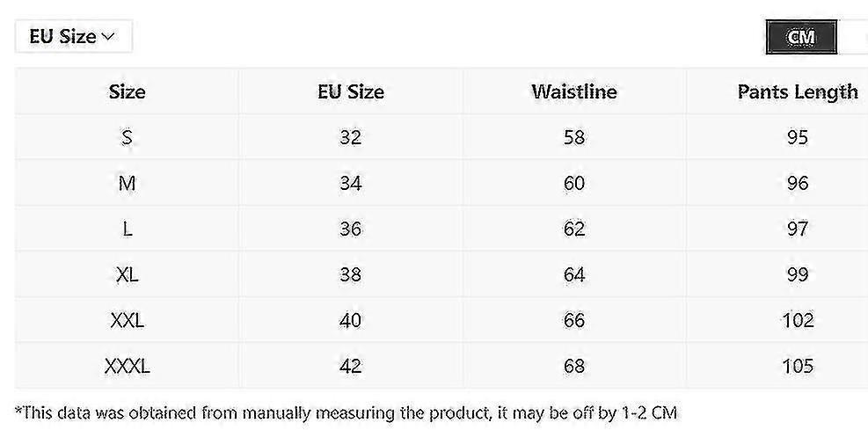This screenshot has height=430, width=868.
Task: Click the manual measurement disclaimer note
Action: [x=346, y=412]
